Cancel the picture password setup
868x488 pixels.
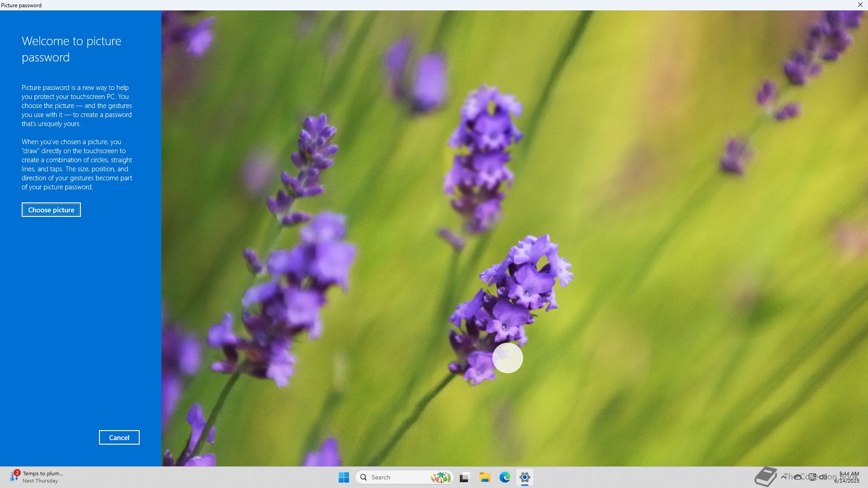pyautogui.click(x=119, y=437)
